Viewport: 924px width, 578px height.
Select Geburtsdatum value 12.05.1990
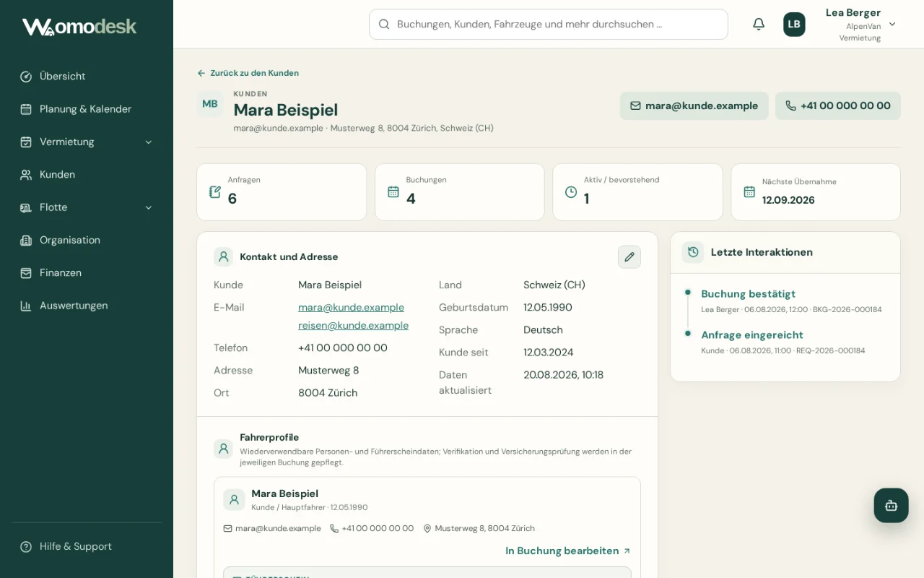pyautogui.click(x=548, y=308)
